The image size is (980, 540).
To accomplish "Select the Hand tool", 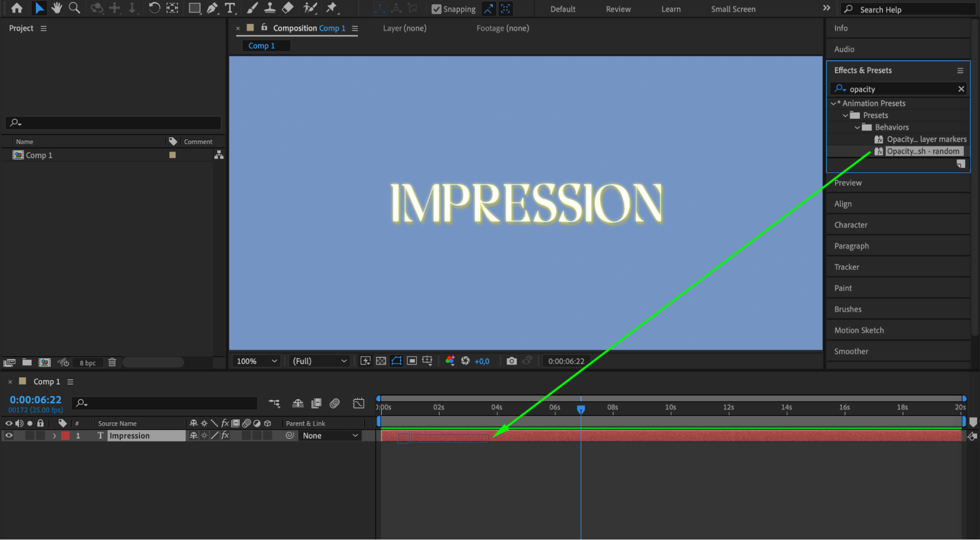I will coord(57,8).
